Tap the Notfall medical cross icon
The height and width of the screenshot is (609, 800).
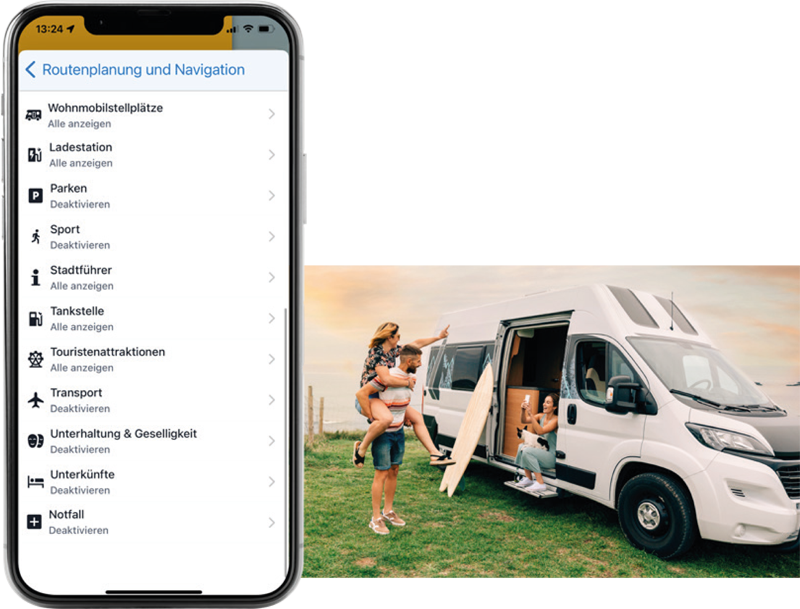(x=34, y=522)
